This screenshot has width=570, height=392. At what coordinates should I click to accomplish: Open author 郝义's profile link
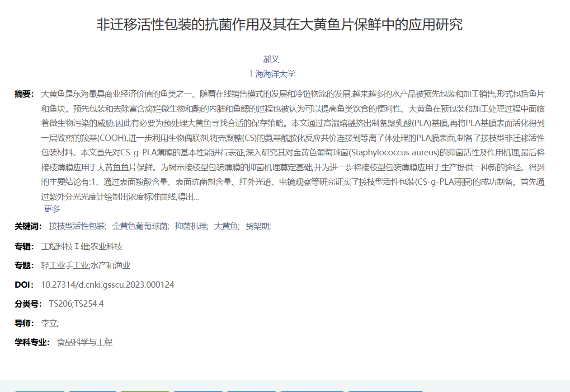pos(271,59)
